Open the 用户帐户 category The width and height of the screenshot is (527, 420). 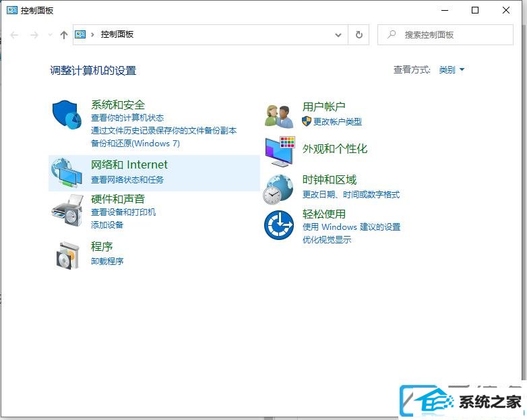click(x=323, y=107)
